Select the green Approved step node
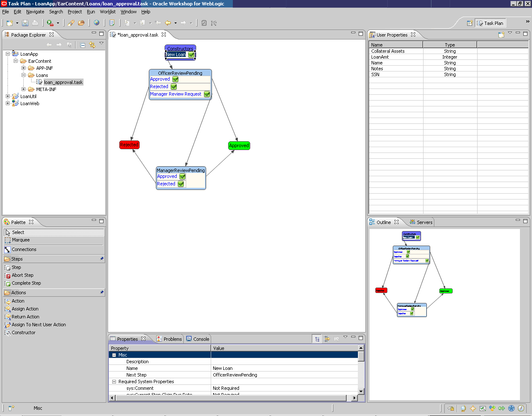This screenshot has width=532, height=416. pos(239,145)
